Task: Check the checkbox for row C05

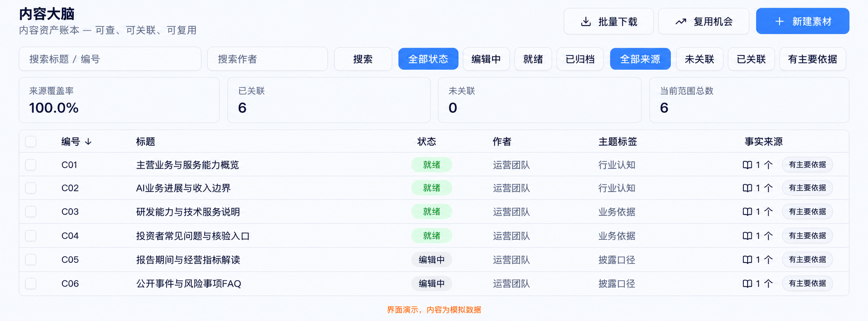Action: (31, 260)
